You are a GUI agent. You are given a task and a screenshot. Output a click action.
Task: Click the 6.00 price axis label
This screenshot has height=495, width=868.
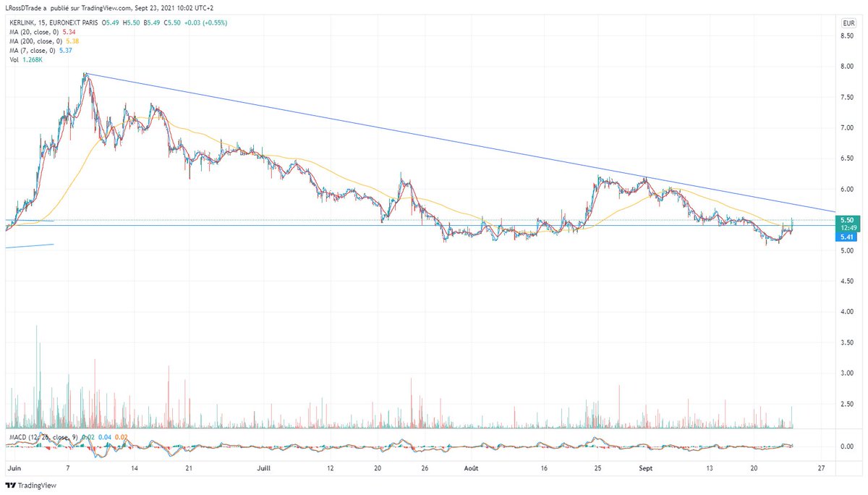tap(848, 190)
